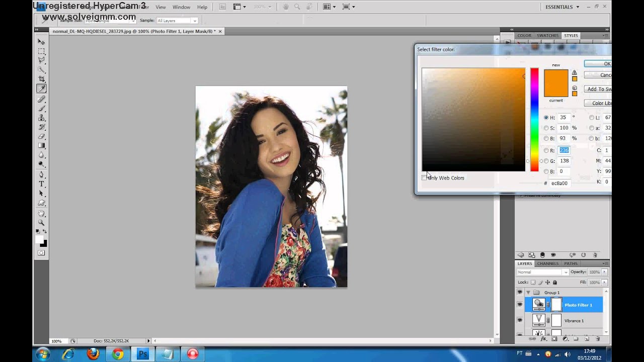
Task: Toggle Quick Mask mode
Action: (x=41, y=253)
